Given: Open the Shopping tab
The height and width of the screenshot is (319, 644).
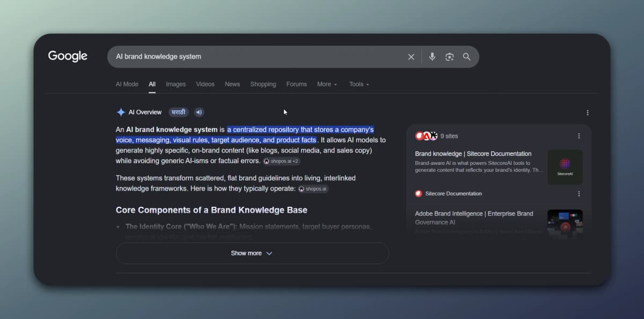Looking at the screenshot, I should click(x=263, y=84).
